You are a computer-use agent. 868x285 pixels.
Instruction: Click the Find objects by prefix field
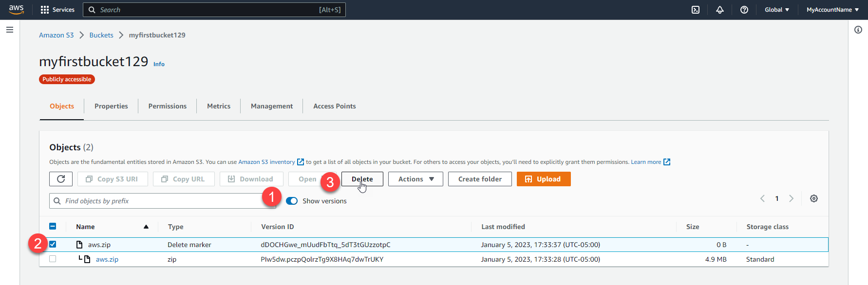coord(161,201)
